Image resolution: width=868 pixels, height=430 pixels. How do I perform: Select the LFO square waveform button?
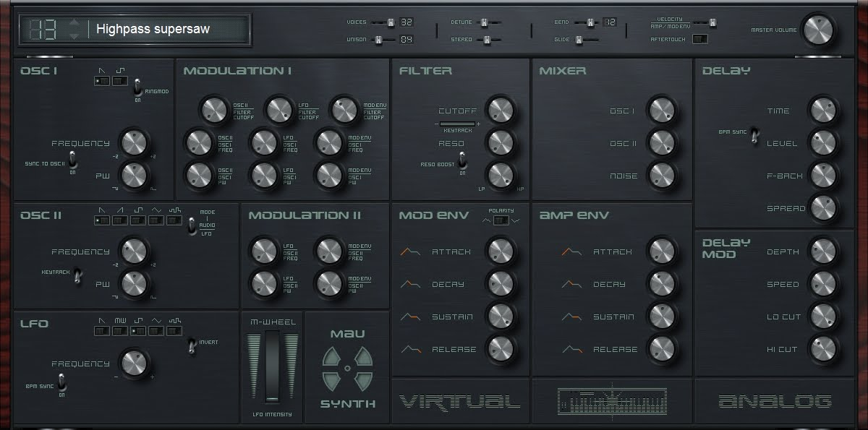(x=138, y=330)
